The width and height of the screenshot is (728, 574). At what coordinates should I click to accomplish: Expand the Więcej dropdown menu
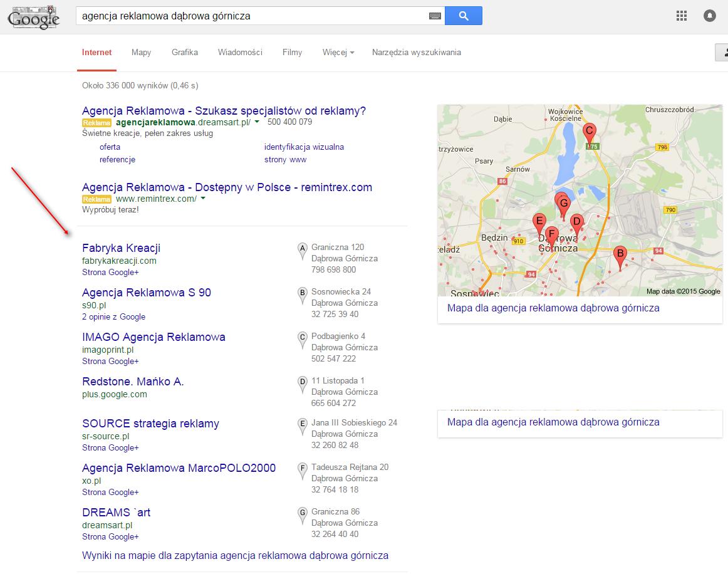(x=338, y=53)
